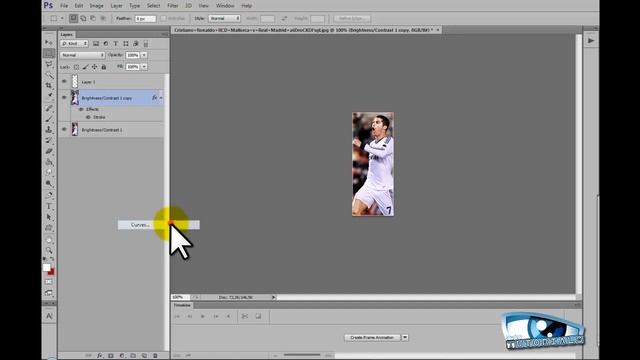This screenshot has width=640, height=360.
Task: Click the Refine Edge button
Action: point(352,18)
